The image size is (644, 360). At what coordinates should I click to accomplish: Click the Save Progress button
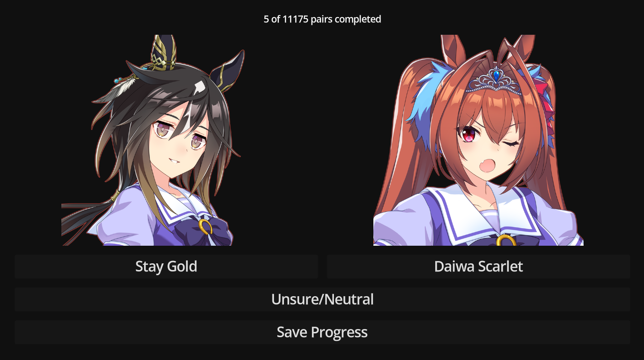pyautogui.click(x=322, y=332)
